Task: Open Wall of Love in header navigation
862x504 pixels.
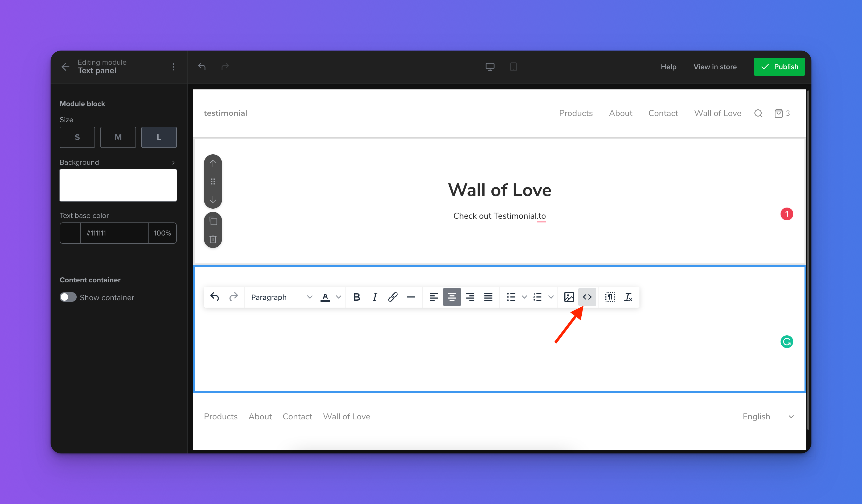Action: tap(718, 113)
